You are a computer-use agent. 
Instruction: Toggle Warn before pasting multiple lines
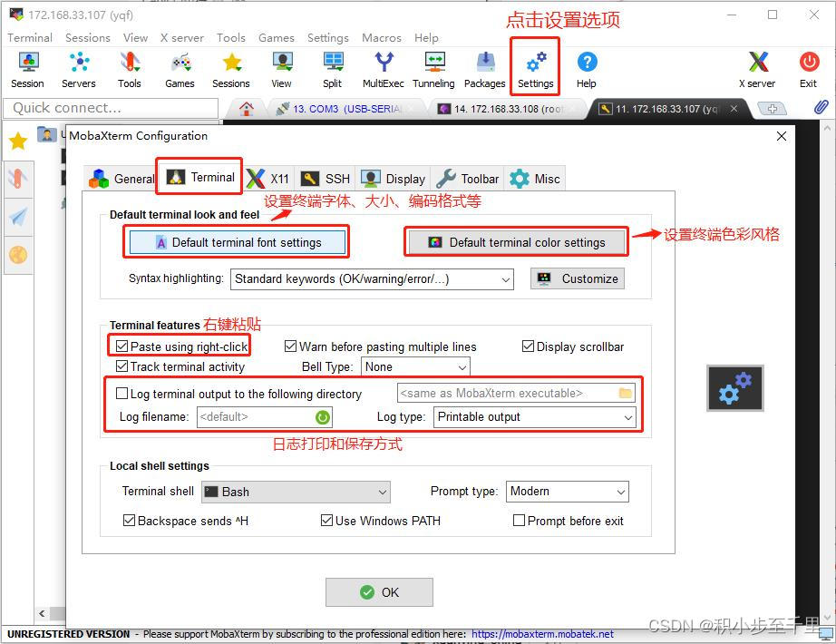click(290, 346)
